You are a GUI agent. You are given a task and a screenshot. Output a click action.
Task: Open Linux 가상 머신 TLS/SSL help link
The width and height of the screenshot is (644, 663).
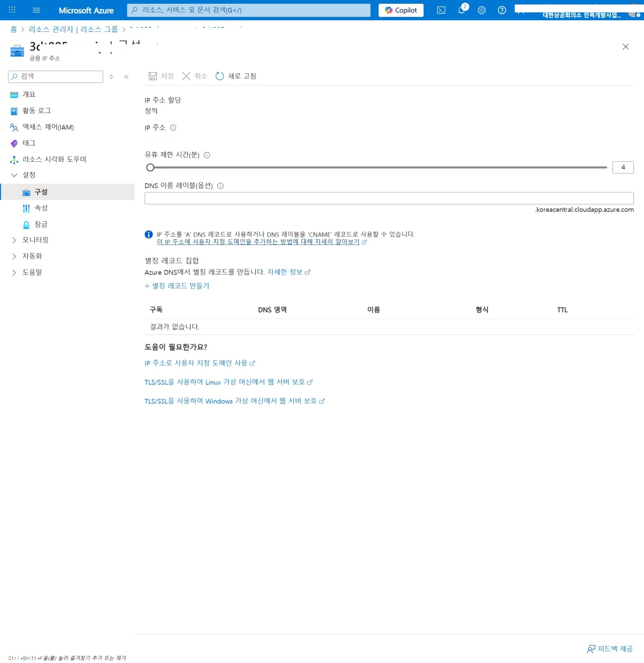tap(229, 382)
